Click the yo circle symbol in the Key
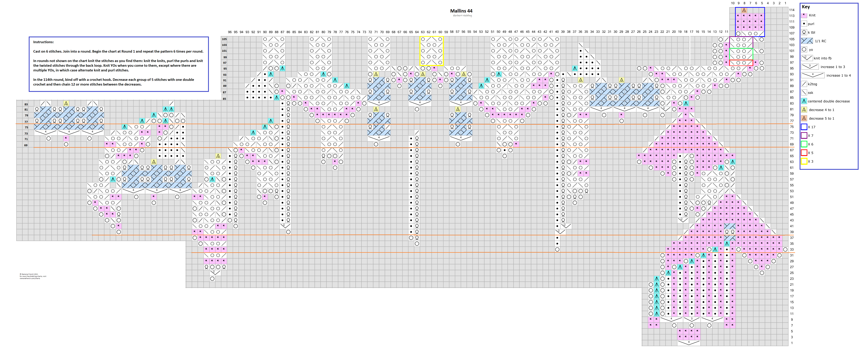The width and height of the screenshot is (868, 359). pyautogui.click(x=804, y=50)
